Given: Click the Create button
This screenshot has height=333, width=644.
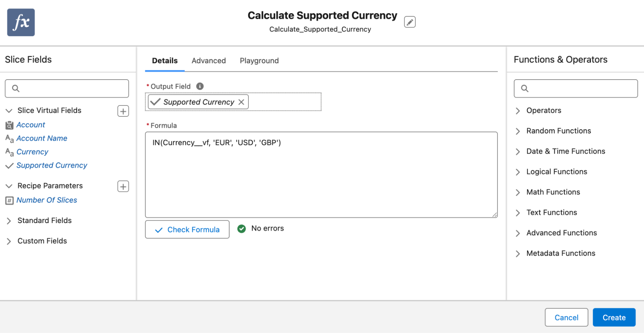Looking at the screenshot, I should [x=614, y=318].
